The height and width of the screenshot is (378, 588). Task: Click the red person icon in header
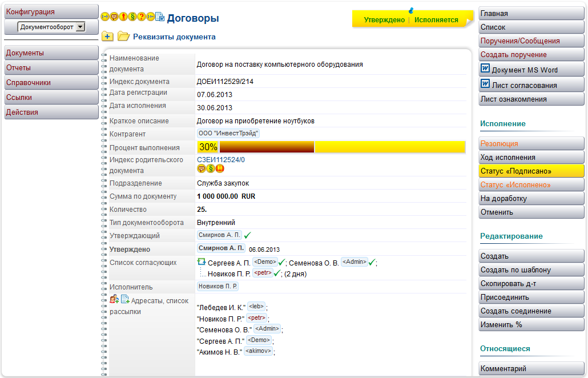coord(123,17)
